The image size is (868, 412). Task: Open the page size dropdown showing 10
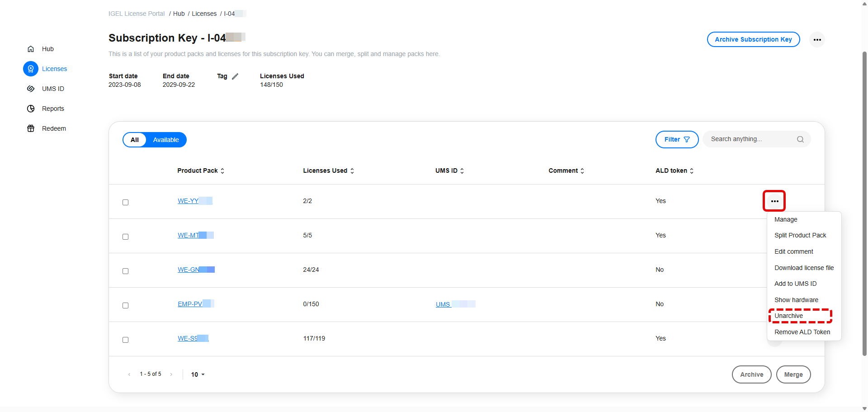click(198, 374)
